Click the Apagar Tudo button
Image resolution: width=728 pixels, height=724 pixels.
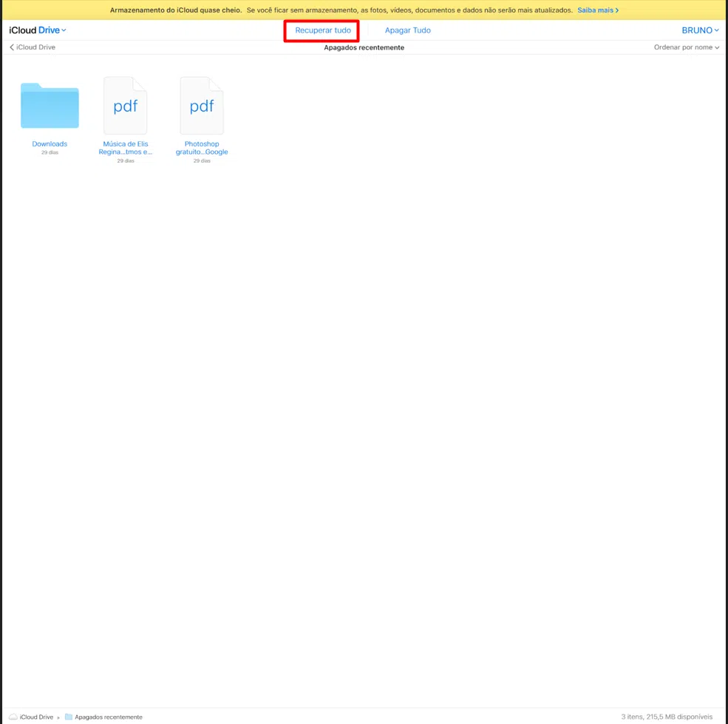pos(407,30)
